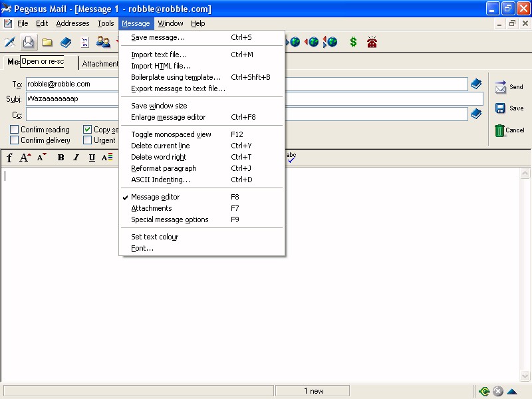The height and width of the screenshot is (399, 532).
Task: Decrease font size with small A icon
Action: pos(41,157)
